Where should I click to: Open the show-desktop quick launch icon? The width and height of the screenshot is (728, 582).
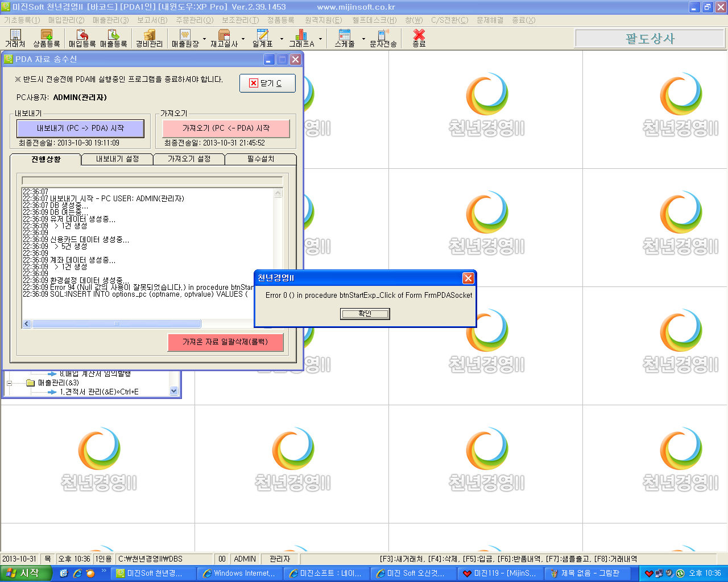click(x=64, y=573)
